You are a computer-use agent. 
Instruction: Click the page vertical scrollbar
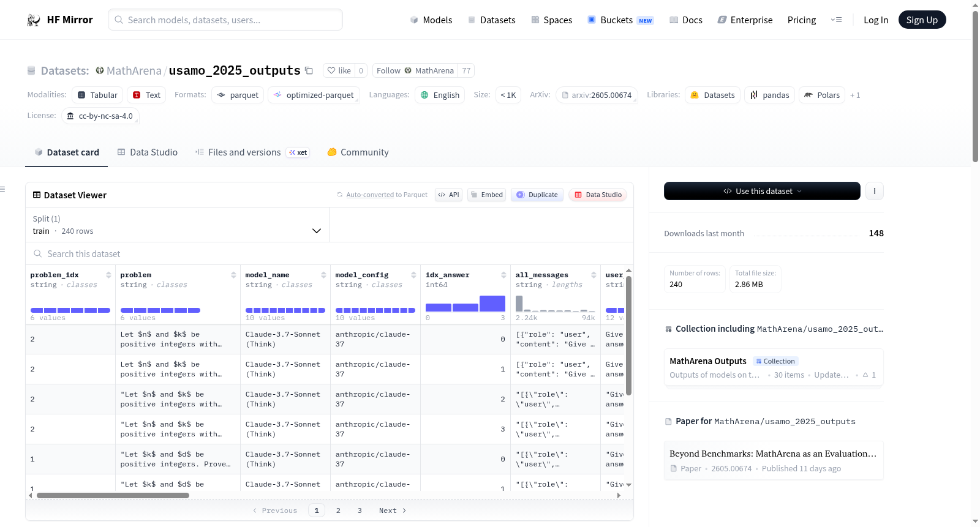tap(975, 86)
